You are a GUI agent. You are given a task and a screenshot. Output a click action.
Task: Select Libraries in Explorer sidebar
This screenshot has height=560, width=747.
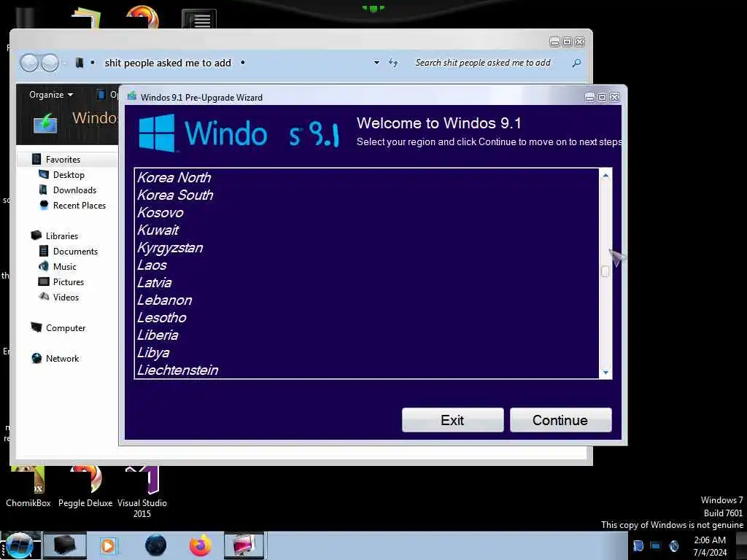pos(62,236)
